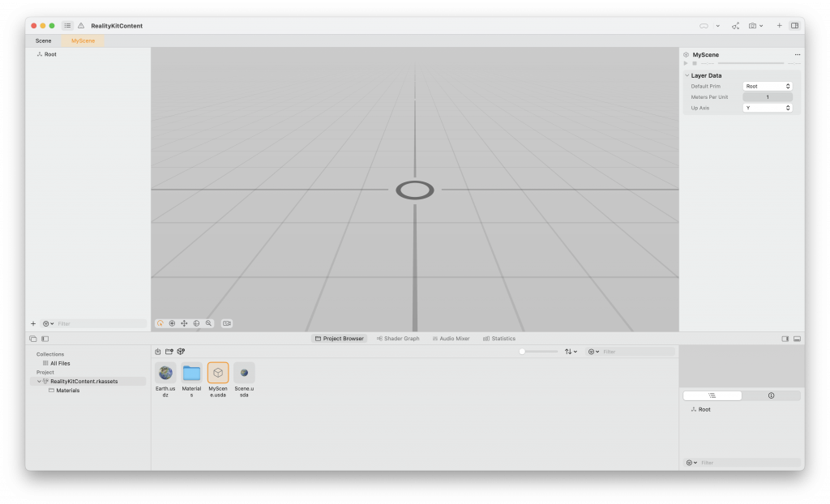Toggle the hierarchy list icon in title bar
This screenshot has width=830, height=504.
(67, 25)
